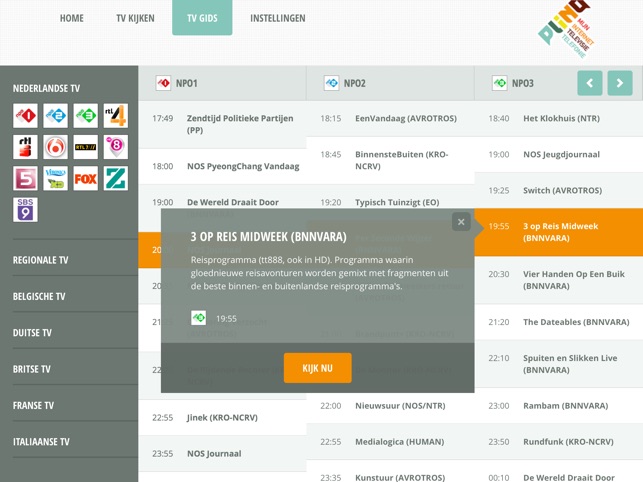Select Het Klokhuis (NTR) program

(x=559, y=119)
